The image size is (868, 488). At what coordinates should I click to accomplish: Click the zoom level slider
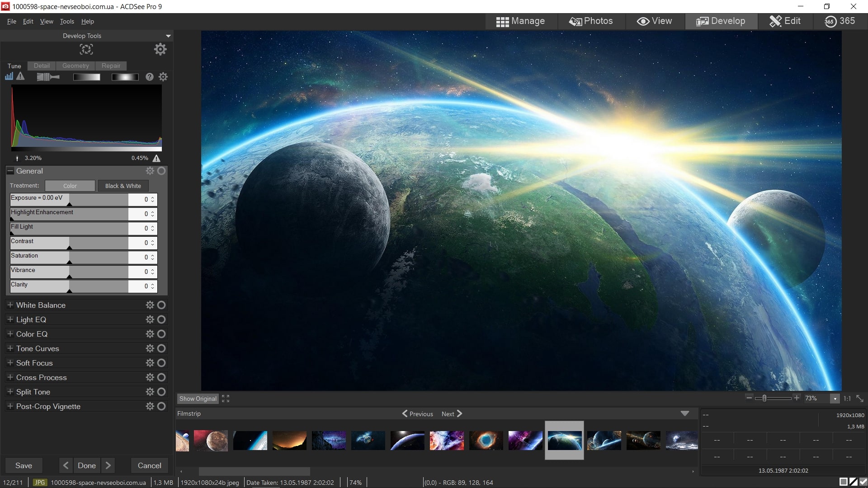pos(773,398)
